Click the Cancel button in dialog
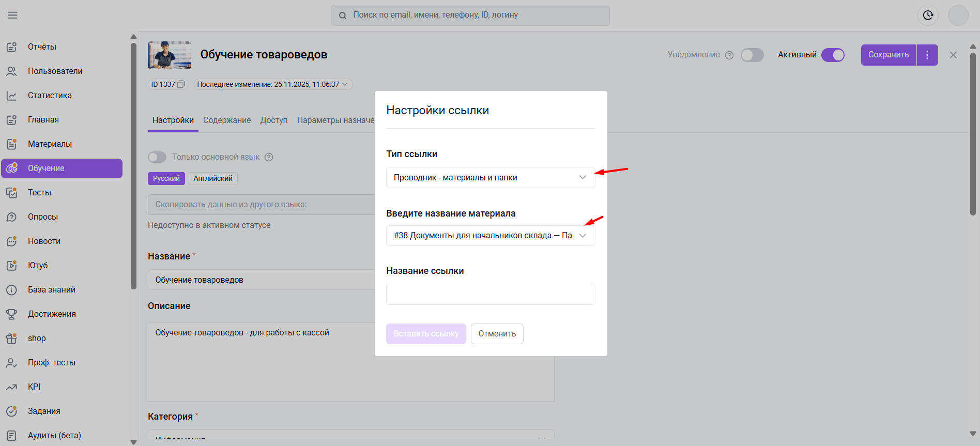 (x=497, y=334)
